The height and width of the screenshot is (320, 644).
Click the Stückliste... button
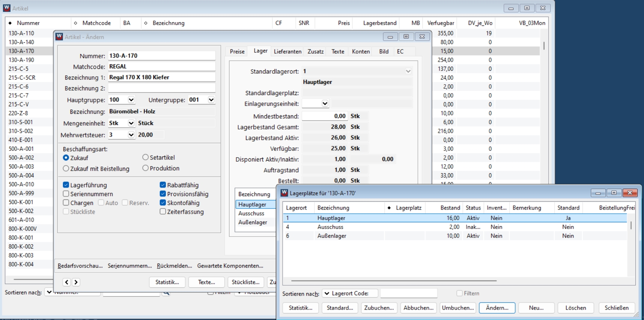[x=246, y=282]
